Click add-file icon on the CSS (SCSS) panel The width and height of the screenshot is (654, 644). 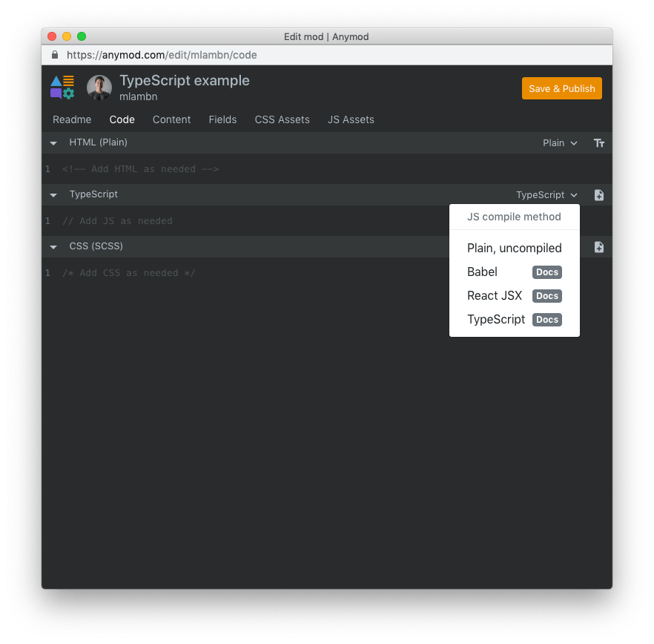click(x=599, y=246)
